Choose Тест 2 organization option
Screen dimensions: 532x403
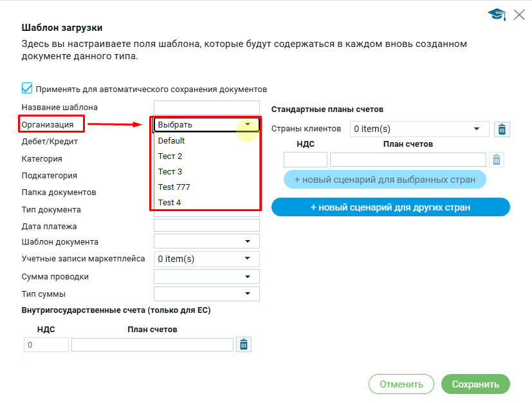pos(170,156)
